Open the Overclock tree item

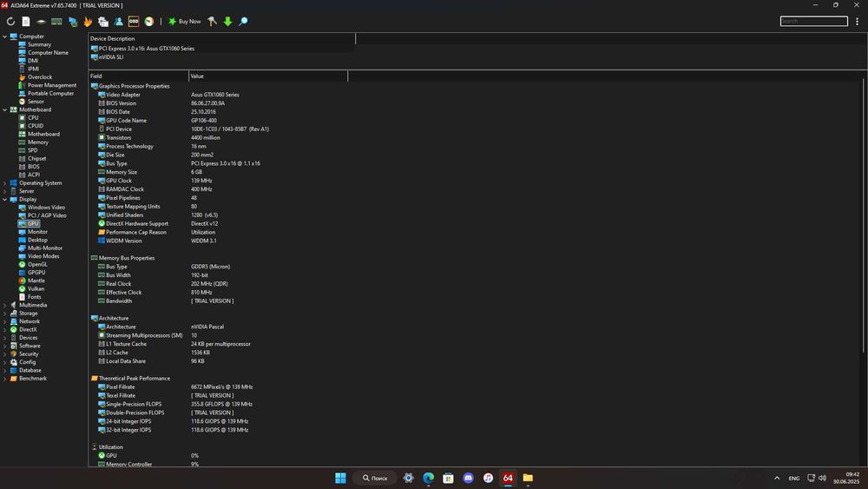click(40, 77)
